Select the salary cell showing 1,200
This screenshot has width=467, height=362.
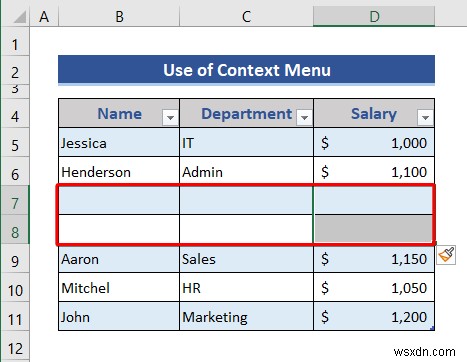pos(374,317)
